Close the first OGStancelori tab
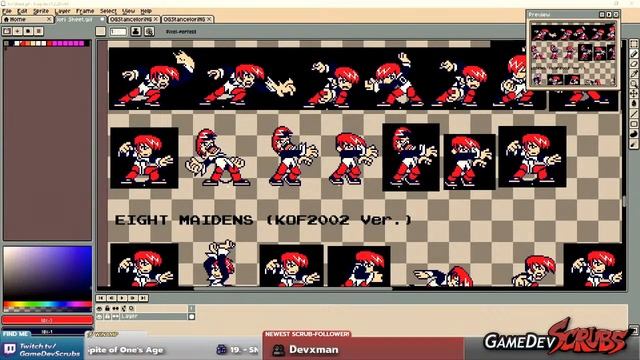The image size is (640, 360). coord(156,19)
